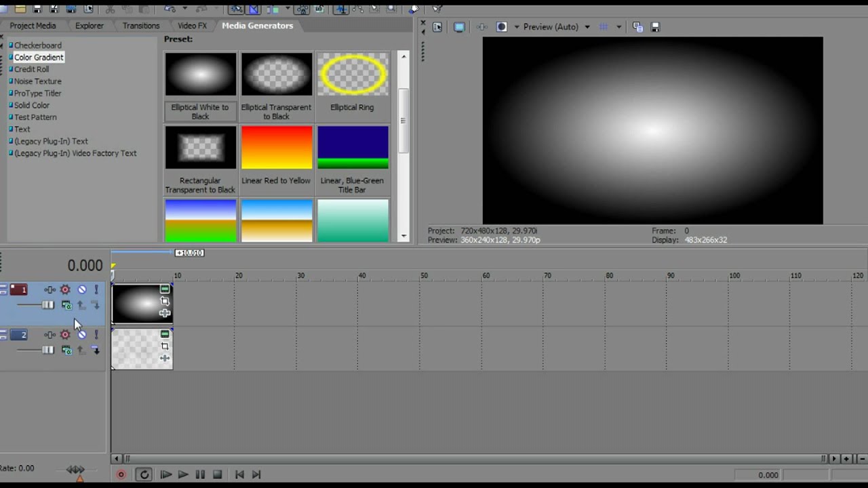Image resolution: width=868 pixels, height=488 pixels.
Task: Adjust track 2 level slider
Action: pyautogui.click(x=47, y=350)
